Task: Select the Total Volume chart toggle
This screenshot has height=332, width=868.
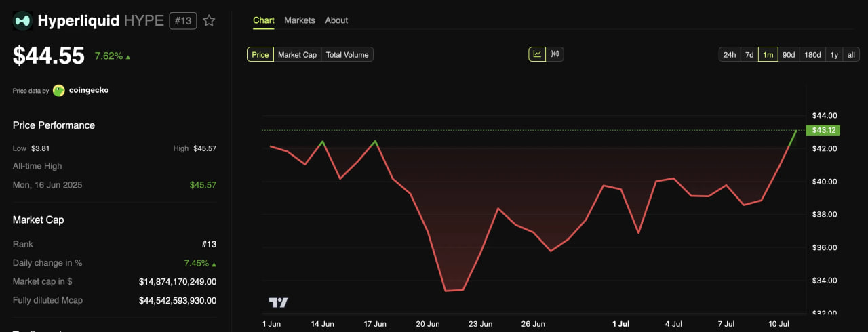Action: (x=347, y=55)
